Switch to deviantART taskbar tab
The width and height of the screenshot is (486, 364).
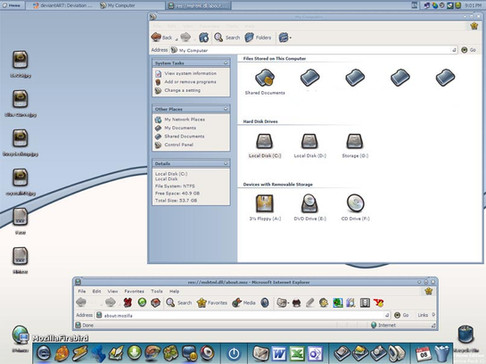(x=63, y=5)
